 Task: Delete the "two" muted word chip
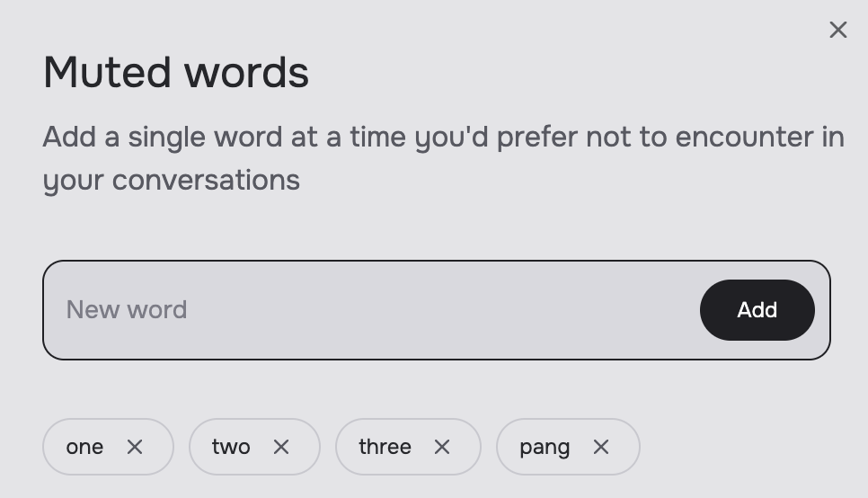point(281,447)
